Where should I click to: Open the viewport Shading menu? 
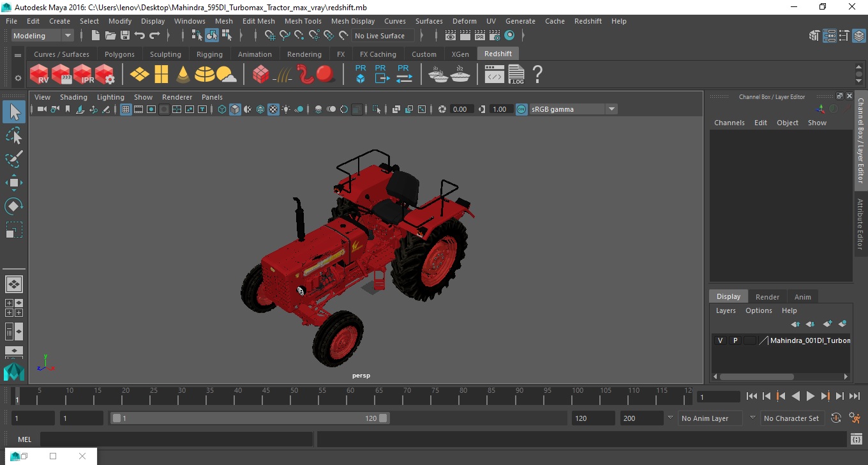73,97
